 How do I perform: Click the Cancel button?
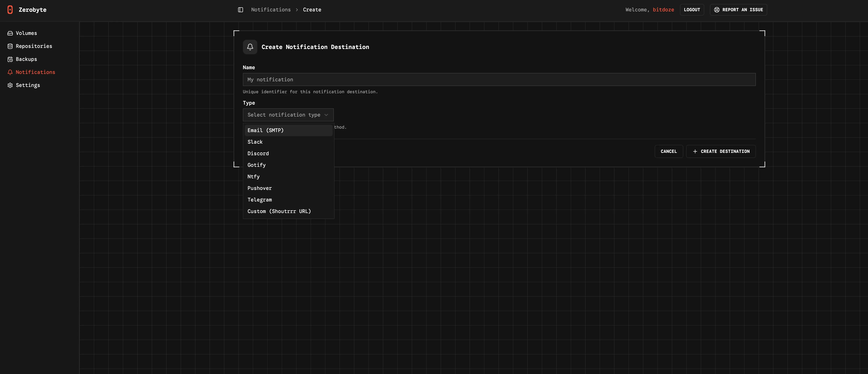coord(669,151)
